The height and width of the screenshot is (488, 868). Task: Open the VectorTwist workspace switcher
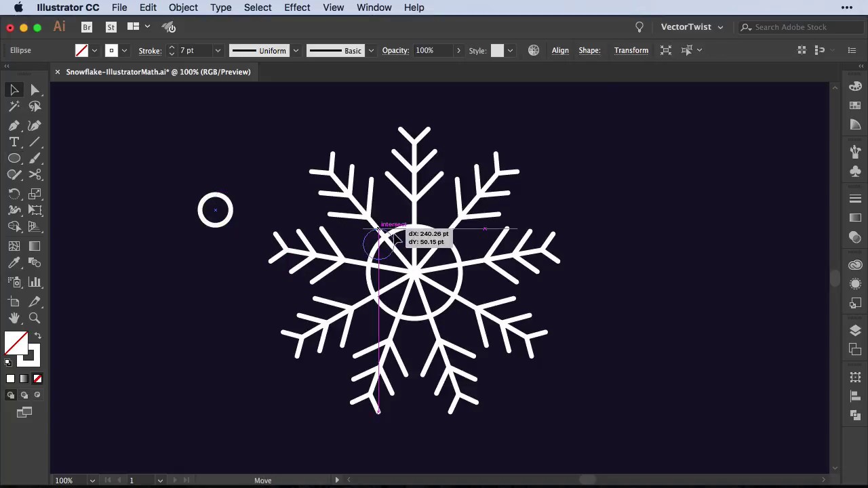pyautogui.click(x=692, y=27)
